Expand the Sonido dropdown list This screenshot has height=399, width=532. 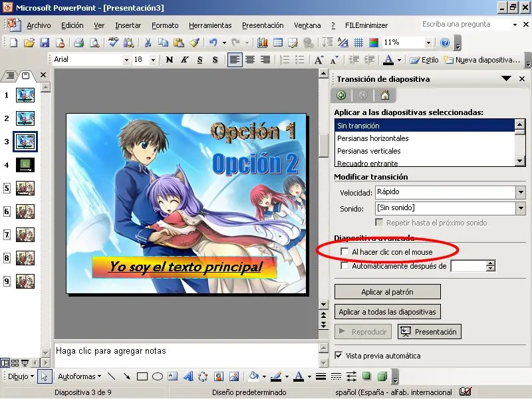pos(519,208)
